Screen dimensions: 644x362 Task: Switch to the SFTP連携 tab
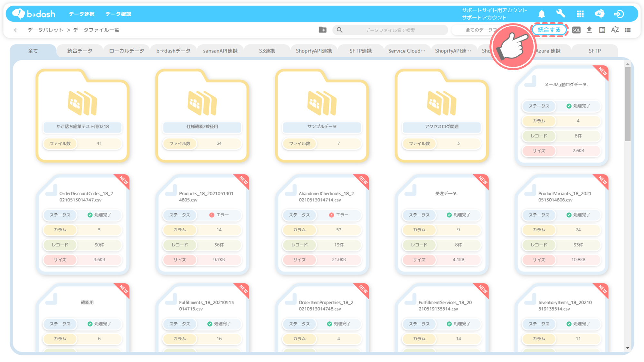(361, 51)
